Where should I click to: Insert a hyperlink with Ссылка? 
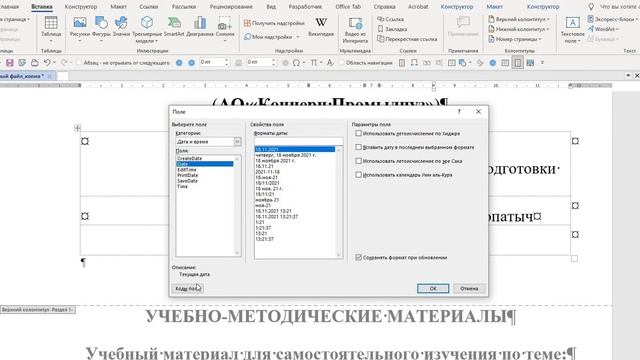391,19
